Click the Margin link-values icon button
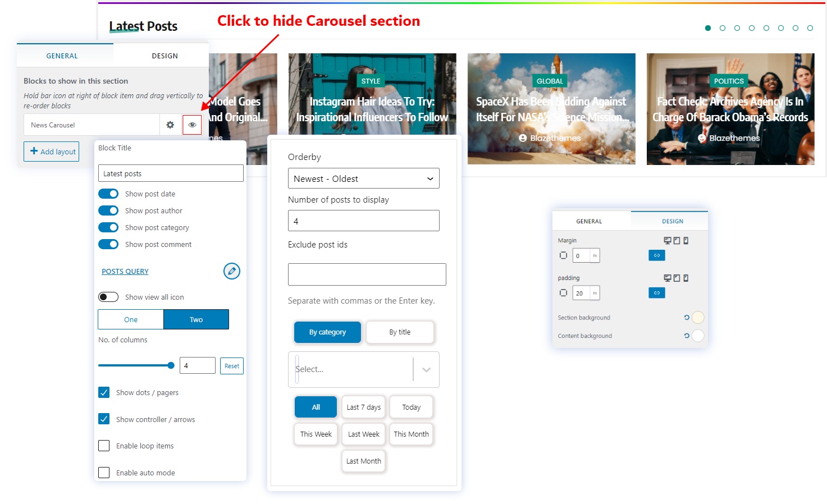The image size is (827, 504). (x=656, y=255)
